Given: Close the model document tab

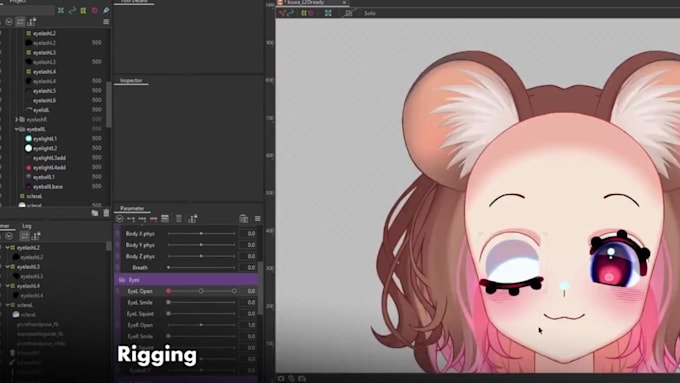Looking at the screenshot, I should 344,3.
